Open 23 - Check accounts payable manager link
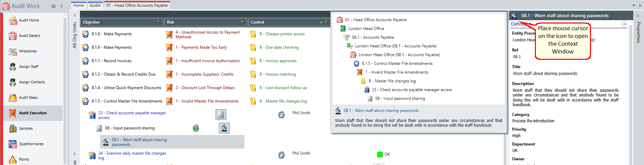This screenshot has width=644, height=165. (132, 115)
